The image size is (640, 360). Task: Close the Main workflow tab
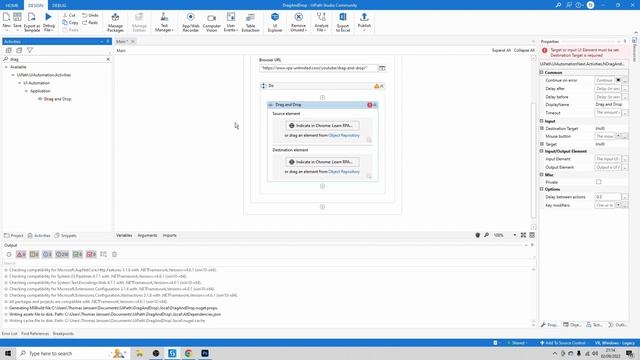coord(133,42)
